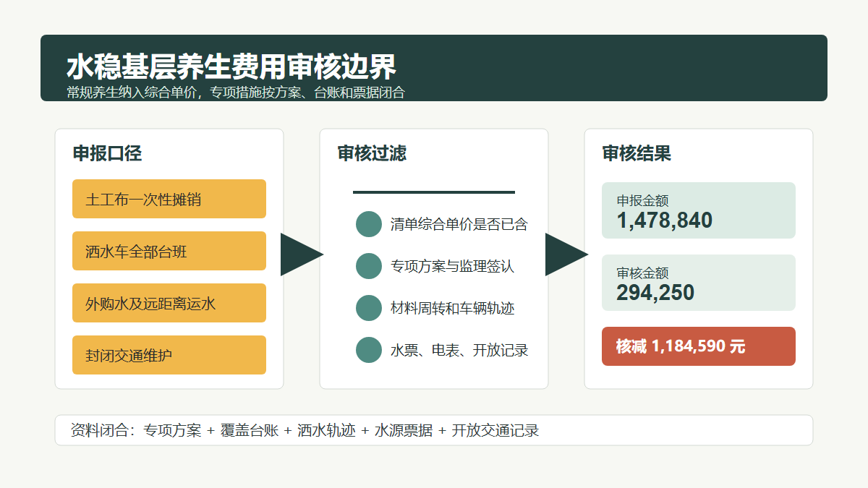Click the value 1,478,840
This screenshot has height=488, width=868.
pyautogui.click(x=665, y=221)
